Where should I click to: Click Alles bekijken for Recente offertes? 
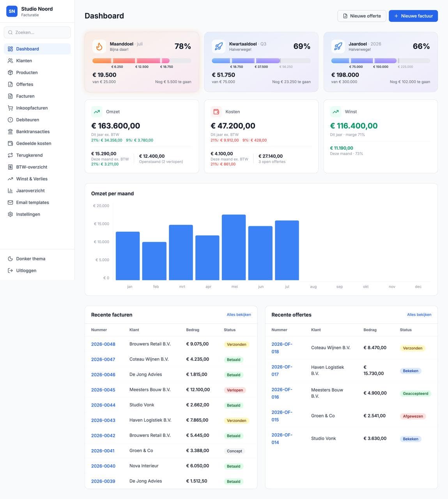click(x=419, y=315)
